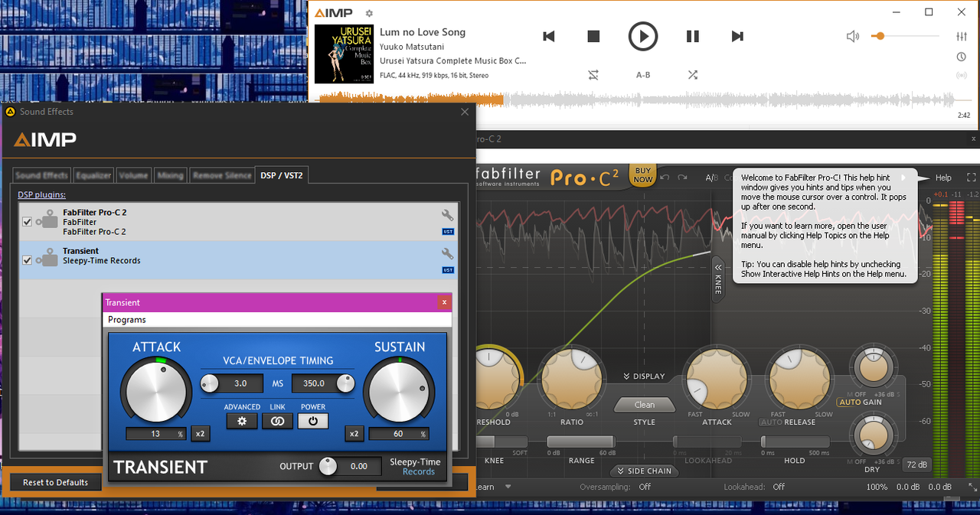Toggle x2 under the ATTACK knob
Viewport: 980px width, 515px height.
pos(200,434)
